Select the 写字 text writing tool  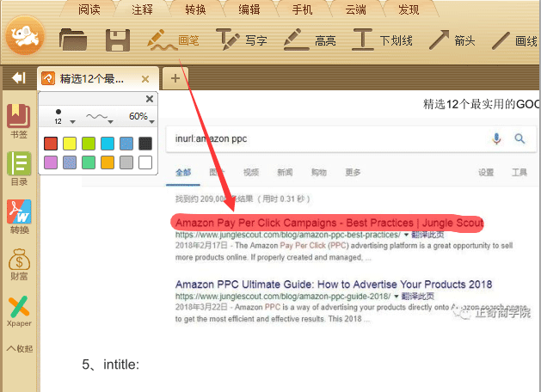click(242, 40)
